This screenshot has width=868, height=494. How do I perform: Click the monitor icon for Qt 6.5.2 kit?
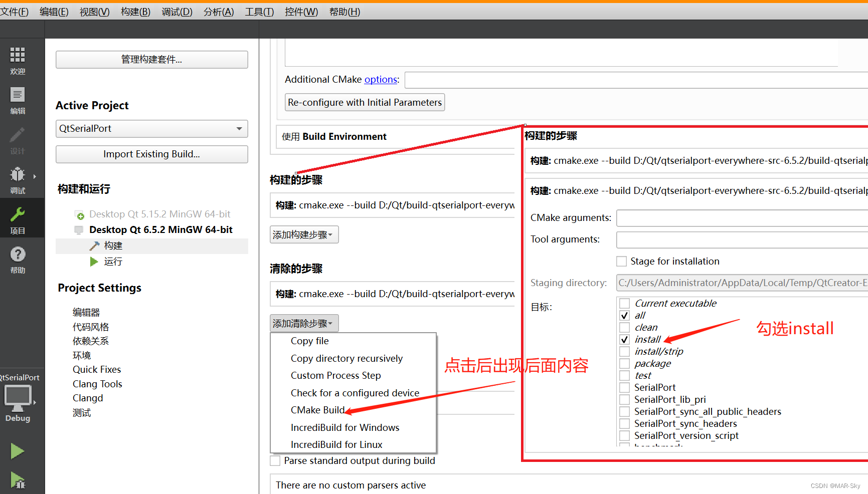click(x=79, y=230)
